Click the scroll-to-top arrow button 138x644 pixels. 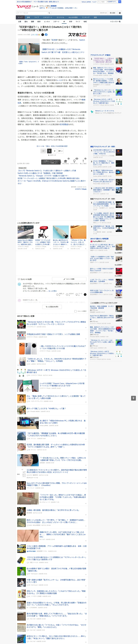[x=133, y=398]
